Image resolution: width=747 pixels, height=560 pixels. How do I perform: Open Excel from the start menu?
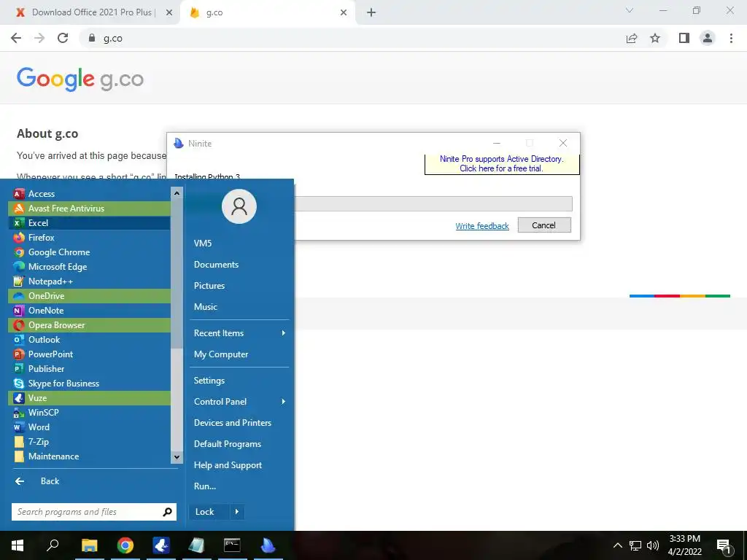[89, 223]
